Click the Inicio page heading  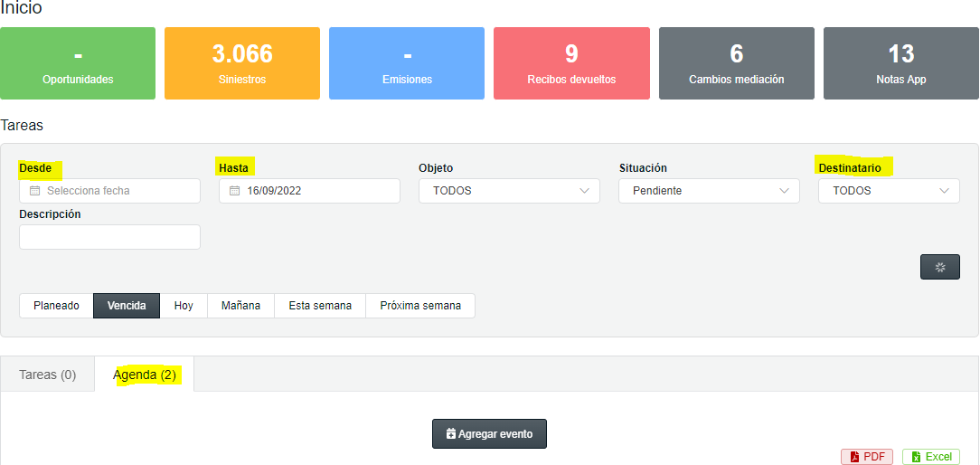pyautogui.click(x=22, y=8)
